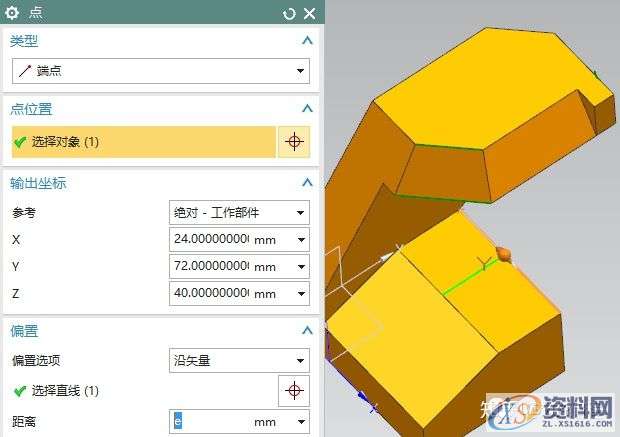Open the Y value options arrow
620x437 pixels.
[301, 267]
